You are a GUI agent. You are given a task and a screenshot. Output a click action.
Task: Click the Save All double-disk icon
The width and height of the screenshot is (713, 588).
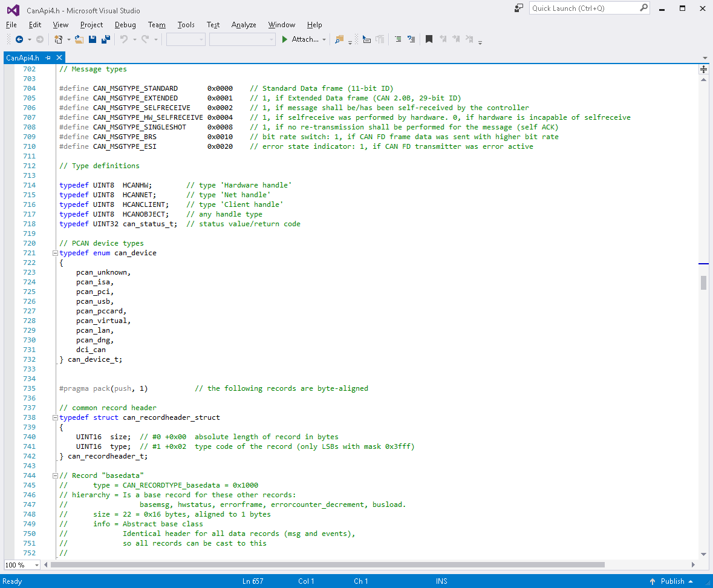(x=105, y=39)
